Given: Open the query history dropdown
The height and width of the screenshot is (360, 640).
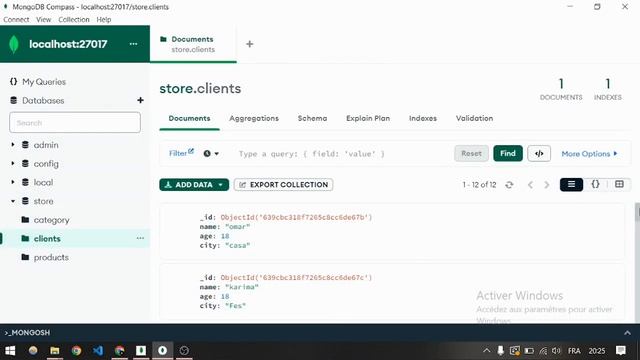Looking at the screenshot, I should click(211, 153).
